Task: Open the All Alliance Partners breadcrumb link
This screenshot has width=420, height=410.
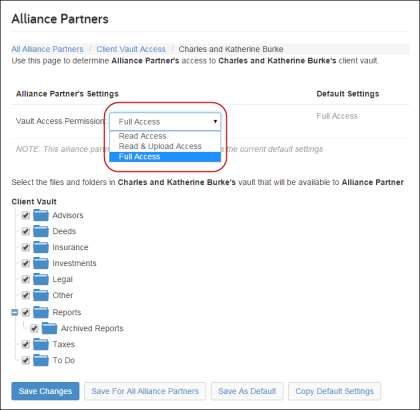Action: pyautogui.click(x=47, y=49)
